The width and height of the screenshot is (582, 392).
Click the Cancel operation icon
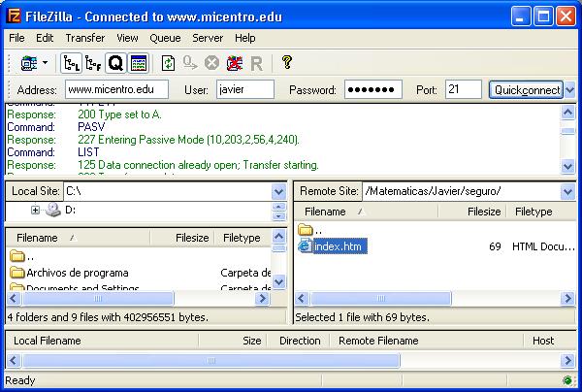(x=211, y=63)
